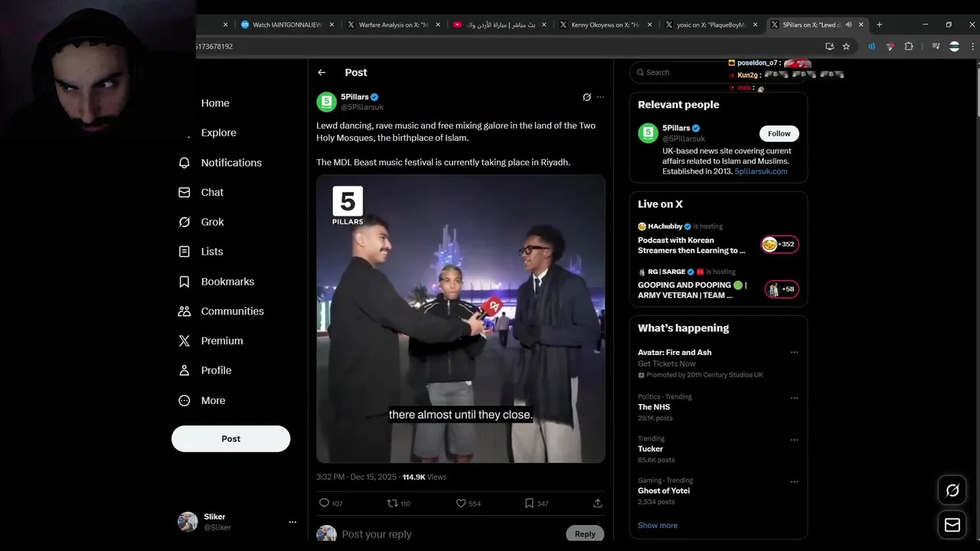Open a new browser tab
This screenshot has height=551, width=980.
click(x=879, y=24)
